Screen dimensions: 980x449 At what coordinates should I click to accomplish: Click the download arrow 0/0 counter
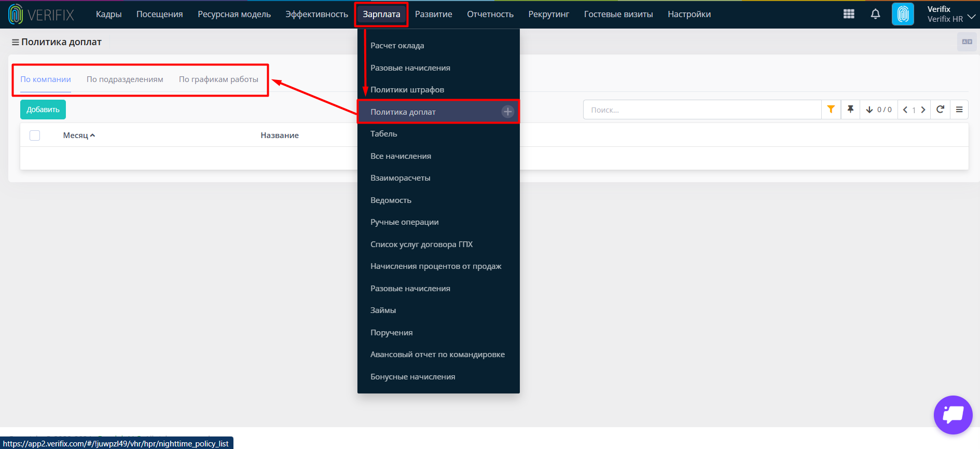pyautogui.click(x=879, y=110)
